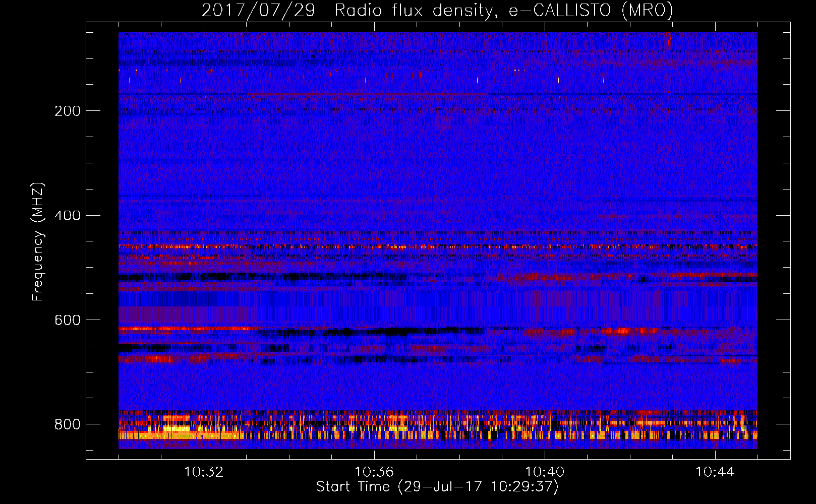
Task: Select the 800 frequency tick label
Action: point(68,424)
